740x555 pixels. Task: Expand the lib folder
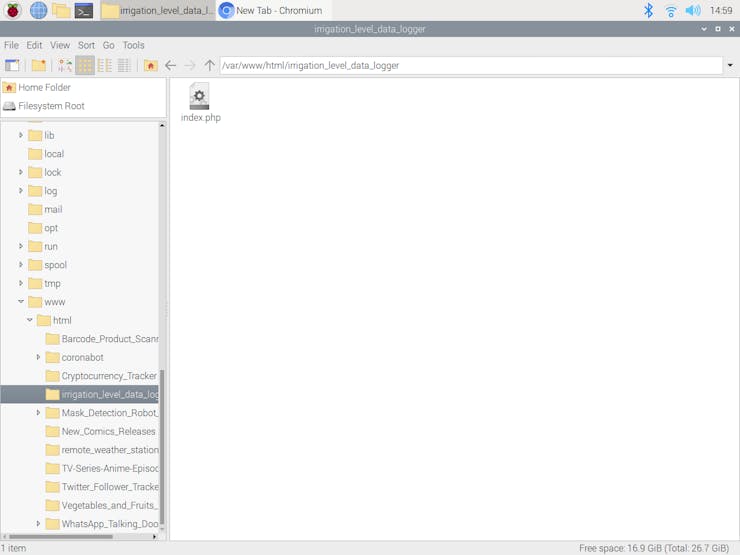point(21,135)
